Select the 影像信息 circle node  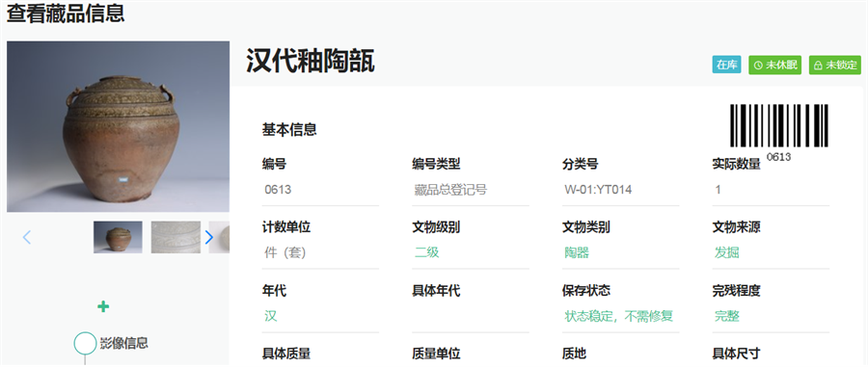85,343
